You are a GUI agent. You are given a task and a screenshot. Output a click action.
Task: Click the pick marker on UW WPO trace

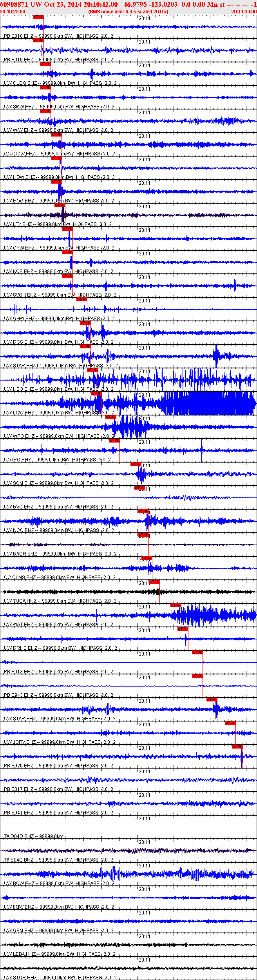pyautogui.click(x=111, y=417)
